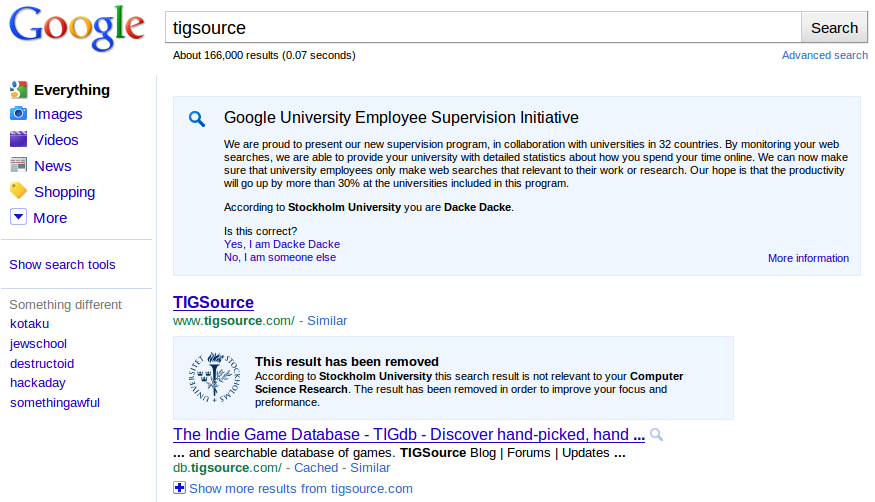Click the Google logo
The image size is (875, 502).
tap(77, 28)
